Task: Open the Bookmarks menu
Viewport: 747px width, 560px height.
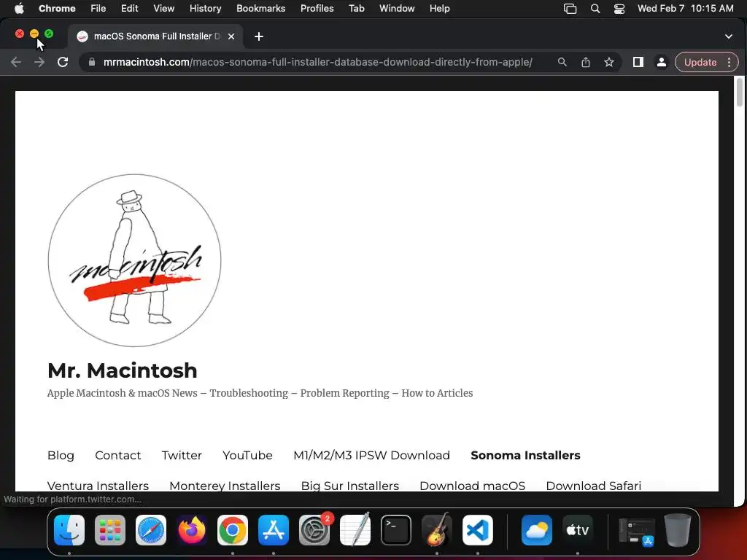Action: click(260, 9)
